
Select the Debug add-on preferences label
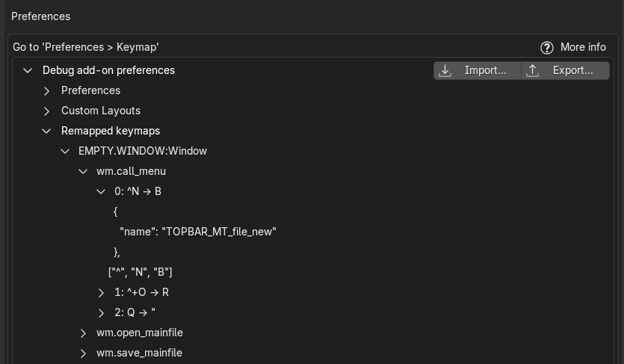108,70
